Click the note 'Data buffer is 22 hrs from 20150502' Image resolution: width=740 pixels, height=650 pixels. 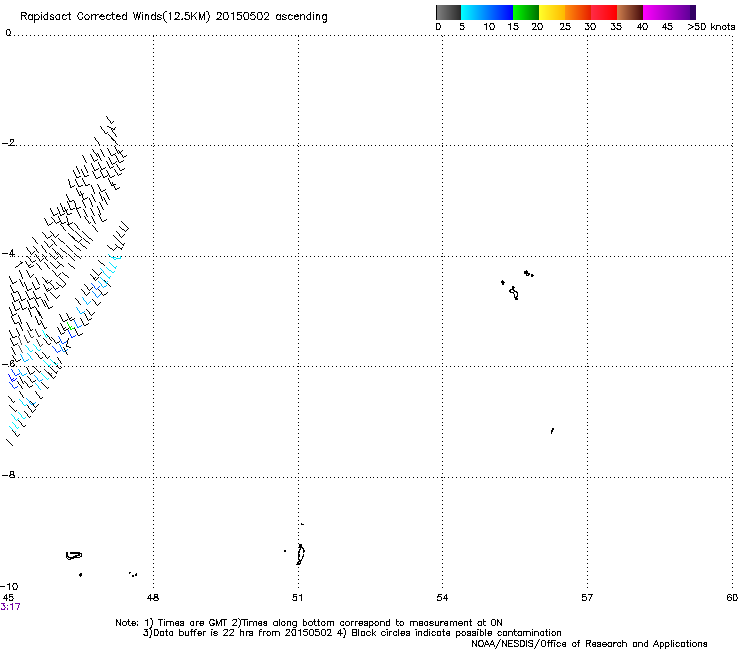pos(243,633)
